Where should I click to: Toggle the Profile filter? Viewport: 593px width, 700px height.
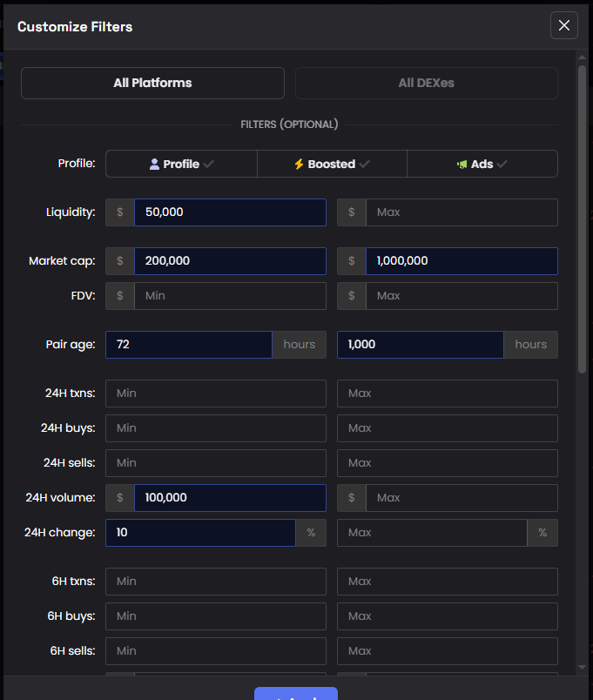point(181,164)
